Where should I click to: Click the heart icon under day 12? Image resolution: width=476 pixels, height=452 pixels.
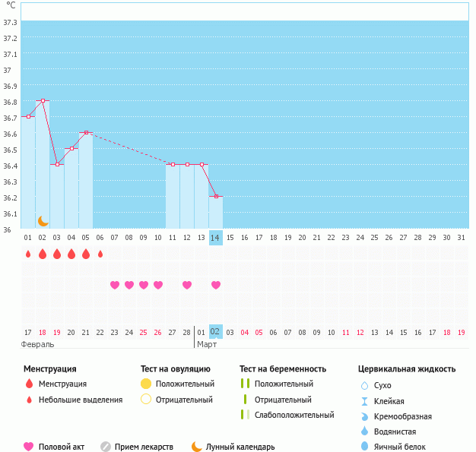187,285
